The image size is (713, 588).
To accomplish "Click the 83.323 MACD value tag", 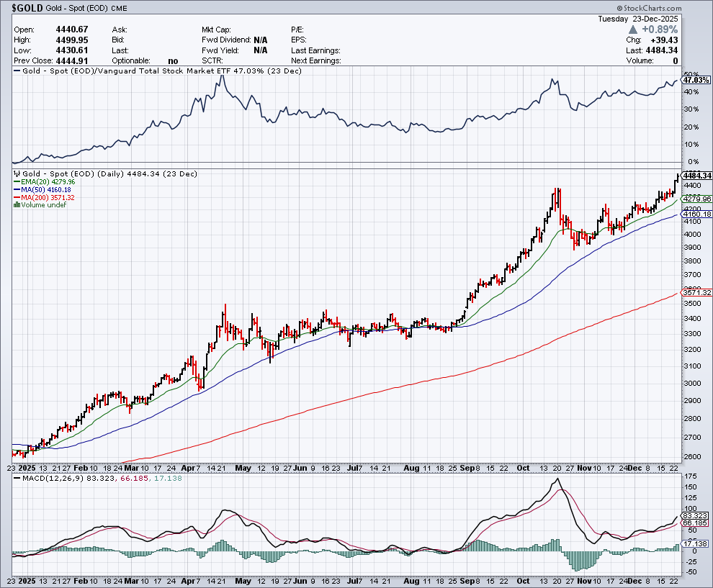I will [x=697, y=515].
